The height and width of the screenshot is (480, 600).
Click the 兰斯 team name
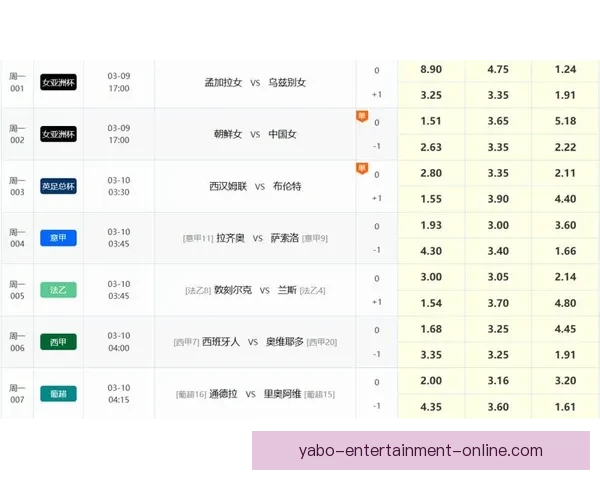287,290
